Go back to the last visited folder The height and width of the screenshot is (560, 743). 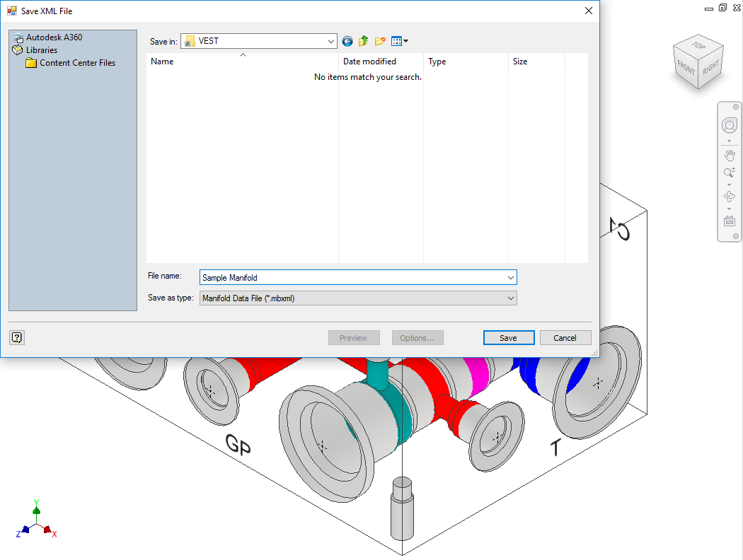(347, 42)
